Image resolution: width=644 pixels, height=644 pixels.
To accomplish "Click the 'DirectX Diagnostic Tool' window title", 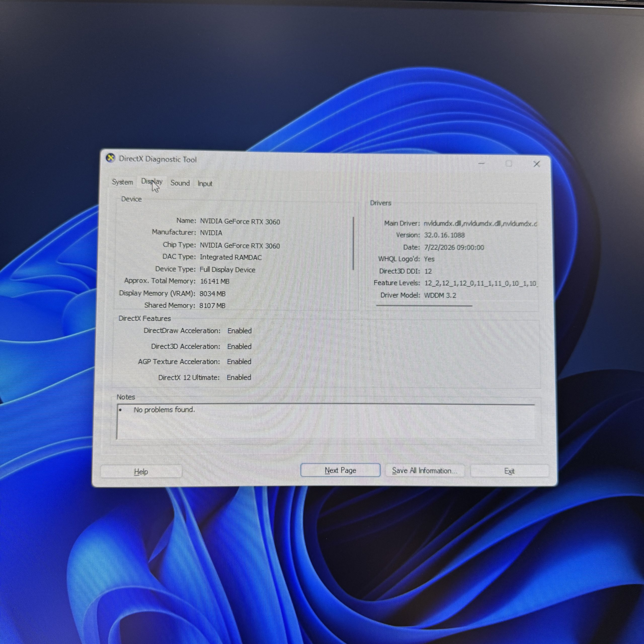I will (x=158, y=159).
